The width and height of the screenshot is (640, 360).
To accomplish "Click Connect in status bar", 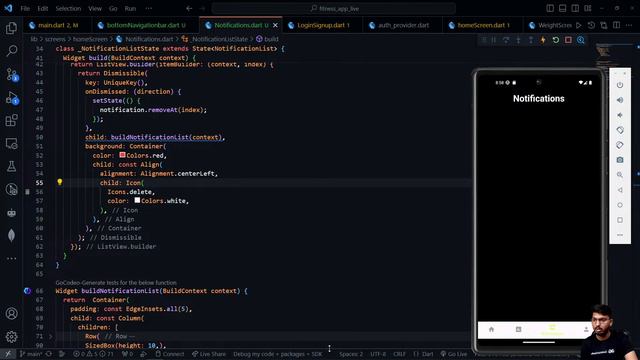I will pos(170,354).
